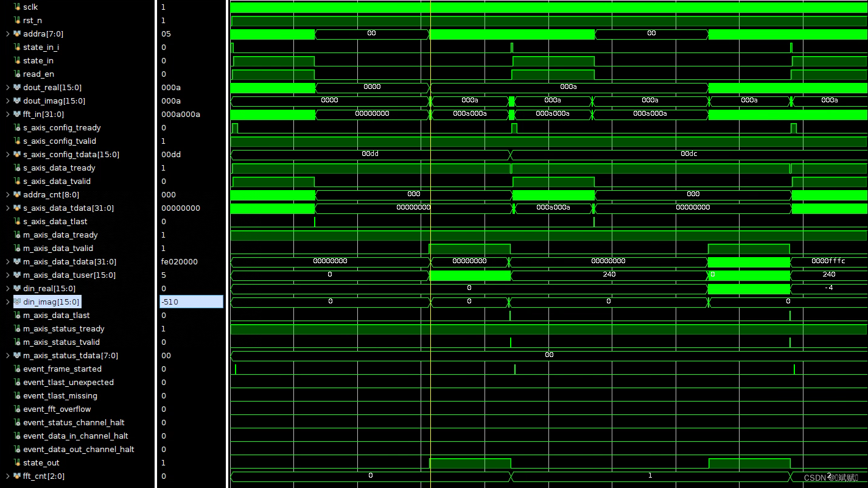The height and width of the screenshot is (488, 868).
Task: Expand s_axis_data_tdata[31:0] bus
Action: pos(7,208)
